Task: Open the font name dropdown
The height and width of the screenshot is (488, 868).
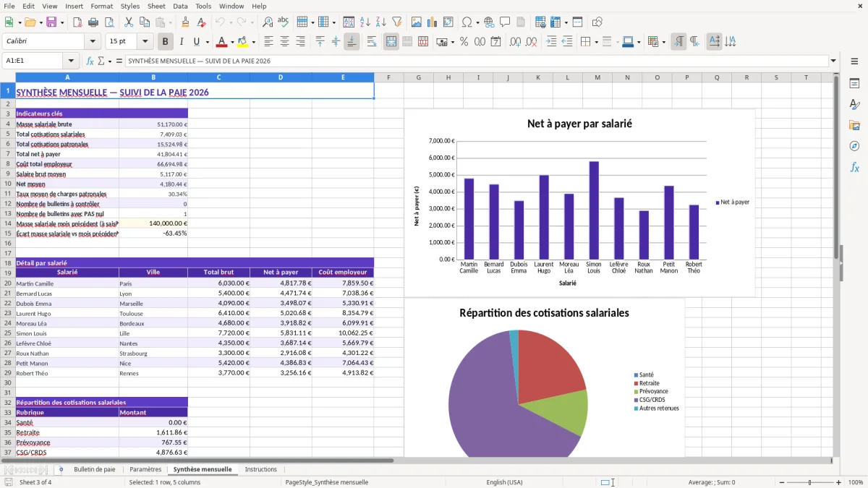Action: click(93, 42)
